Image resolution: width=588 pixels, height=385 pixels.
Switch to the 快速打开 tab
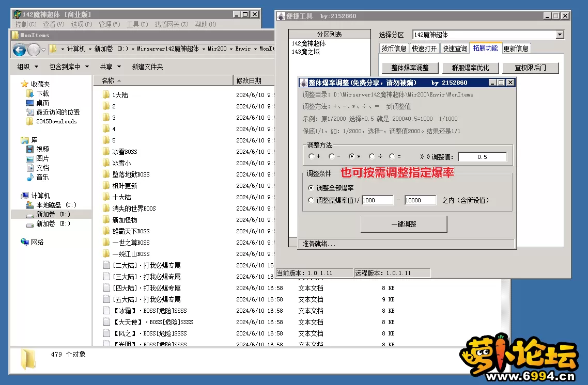click(x=424, y=49)
